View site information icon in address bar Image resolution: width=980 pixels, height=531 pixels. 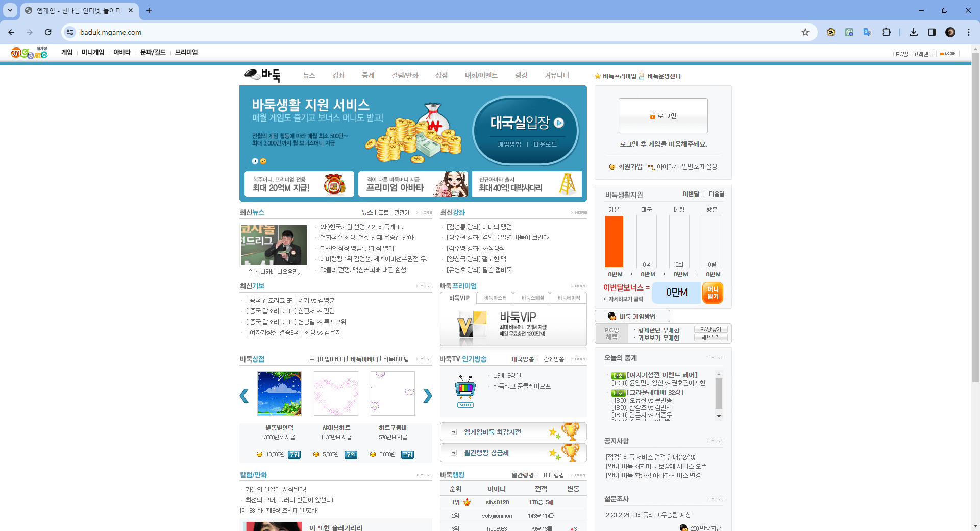click(70, 32)
